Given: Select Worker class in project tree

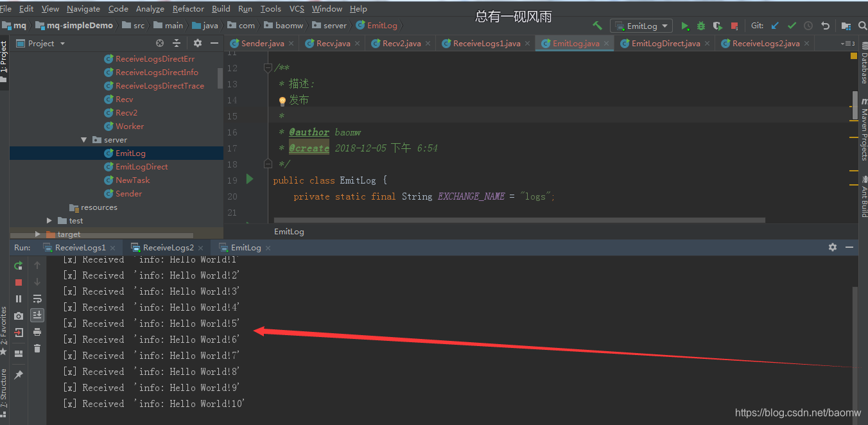Looking at the screenshot, I should pyautogui.click(x=129, y=126).
